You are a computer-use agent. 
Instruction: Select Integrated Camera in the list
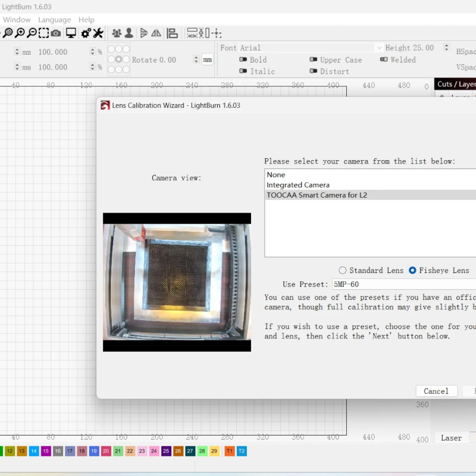[370, 185]
